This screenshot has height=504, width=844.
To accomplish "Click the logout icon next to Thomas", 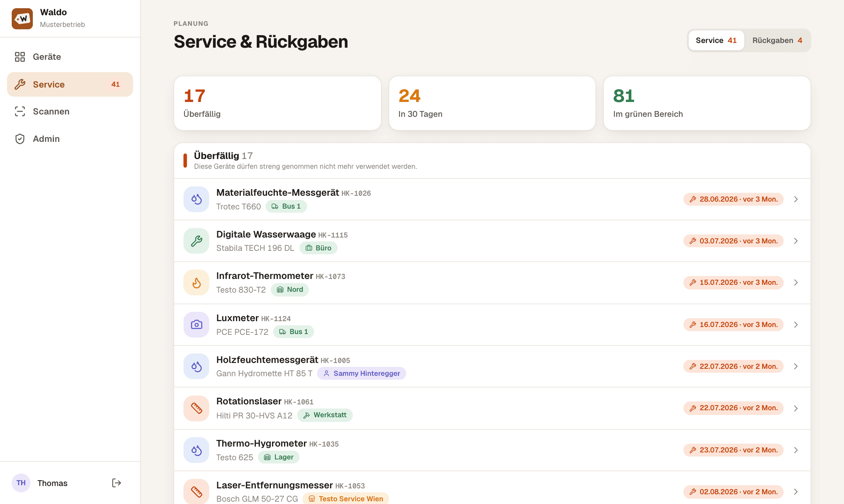I will coord(116,483).
